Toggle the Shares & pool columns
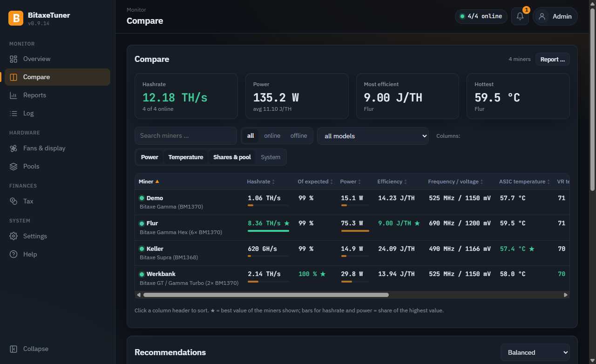This screenshot has height=364, width=596. 232,157
